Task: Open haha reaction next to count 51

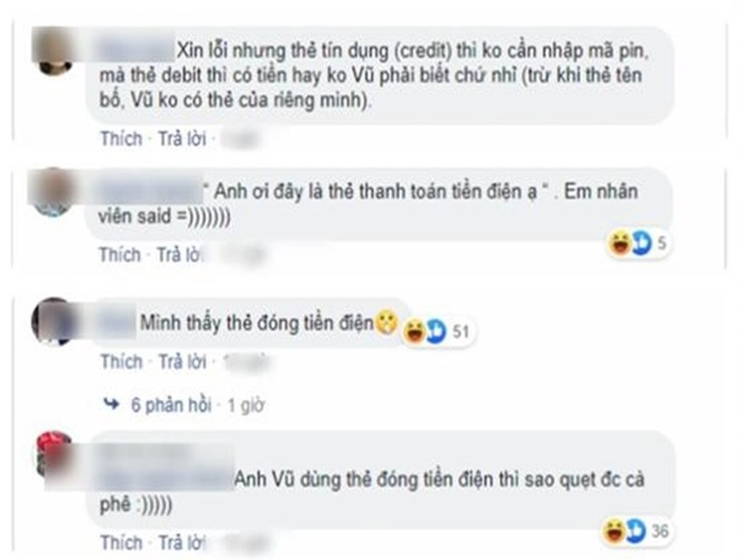Action: point(413,331)
